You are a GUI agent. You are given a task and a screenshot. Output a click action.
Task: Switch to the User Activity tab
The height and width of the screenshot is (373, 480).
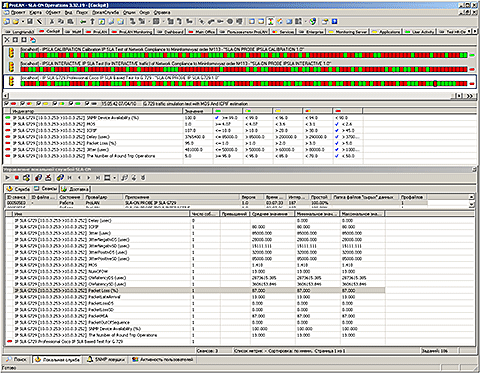(420, 32)
